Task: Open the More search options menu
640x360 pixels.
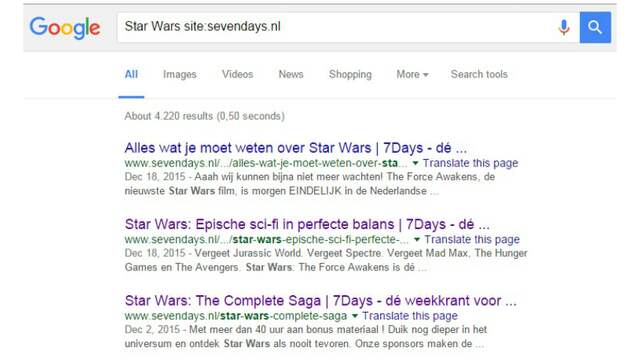Action: click(412, 74)
